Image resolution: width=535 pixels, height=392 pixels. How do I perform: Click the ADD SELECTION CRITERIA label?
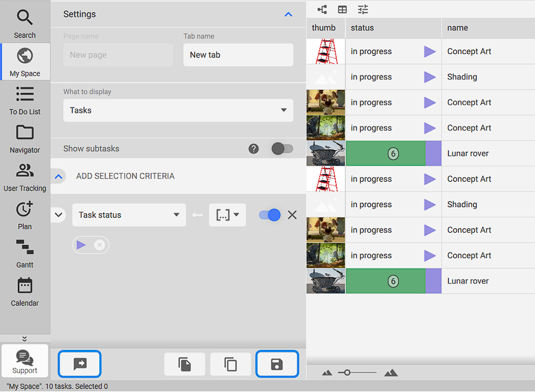coord(125,176)
